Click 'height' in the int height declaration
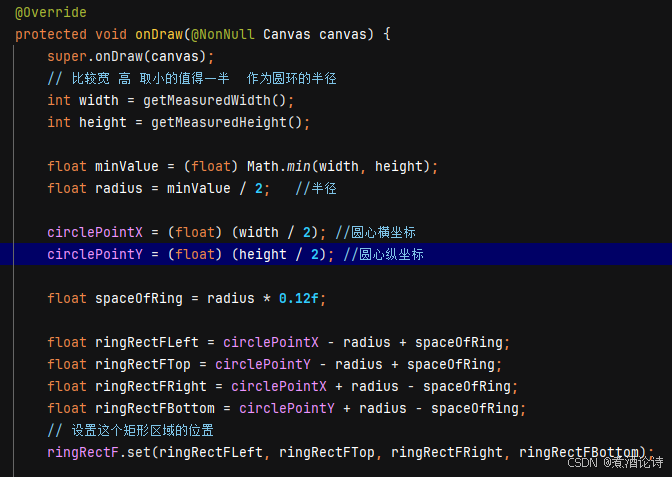672x477 pixels. [x=103, y=123]
